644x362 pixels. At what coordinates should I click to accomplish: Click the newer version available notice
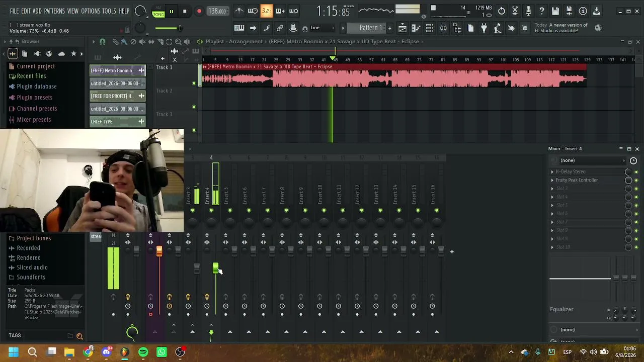(x=561, y=28)
